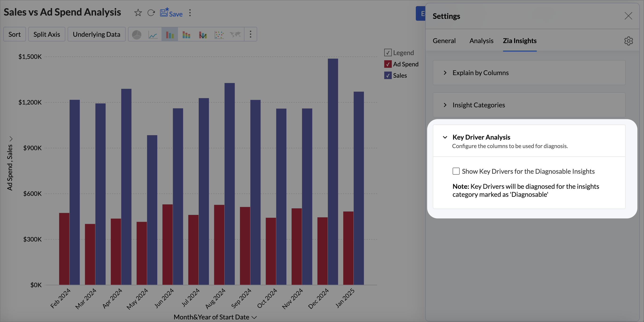Switch to the General tab

(444, 41)
